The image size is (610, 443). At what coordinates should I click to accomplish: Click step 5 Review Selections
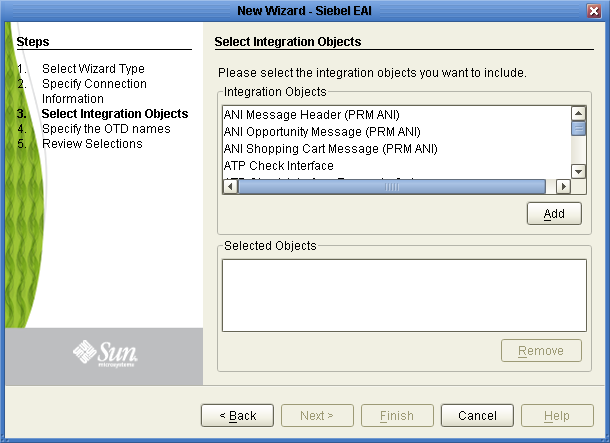coord(92,144)
